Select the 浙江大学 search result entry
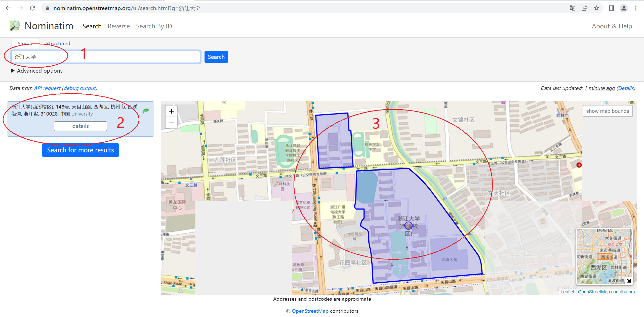 click(80, 119)
